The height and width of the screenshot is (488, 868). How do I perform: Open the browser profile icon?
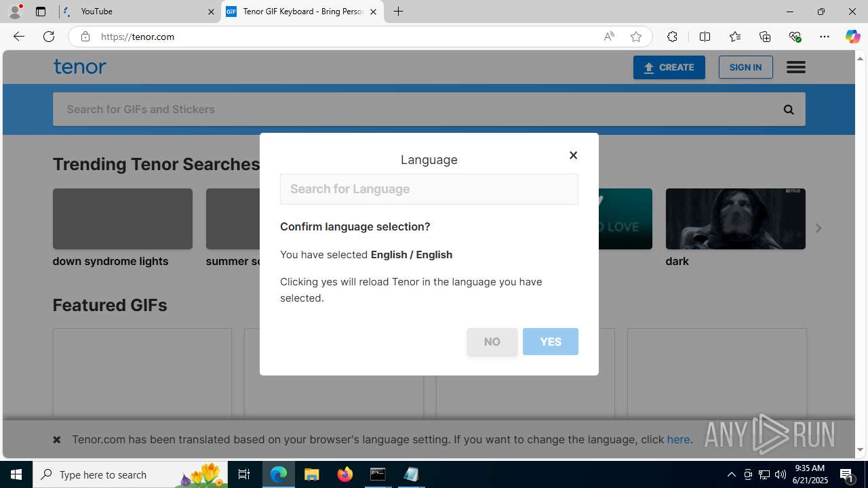(x=15, y=12)
